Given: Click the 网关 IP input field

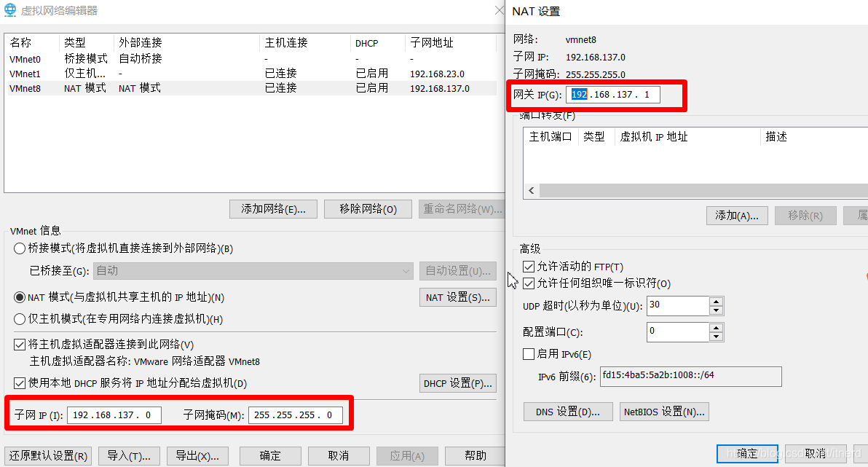Looking at the screenshot, I should coord(613,95).
